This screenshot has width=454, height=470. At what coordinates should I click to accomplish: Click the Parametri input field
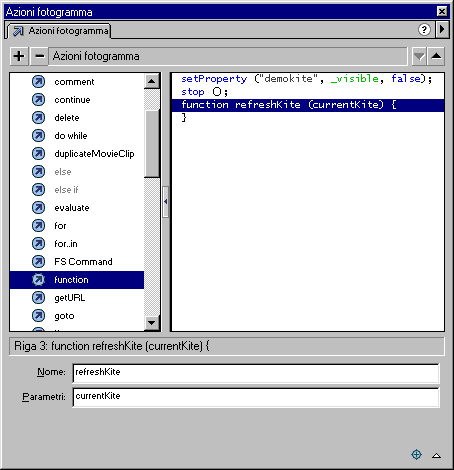click(x=256, y=397)
